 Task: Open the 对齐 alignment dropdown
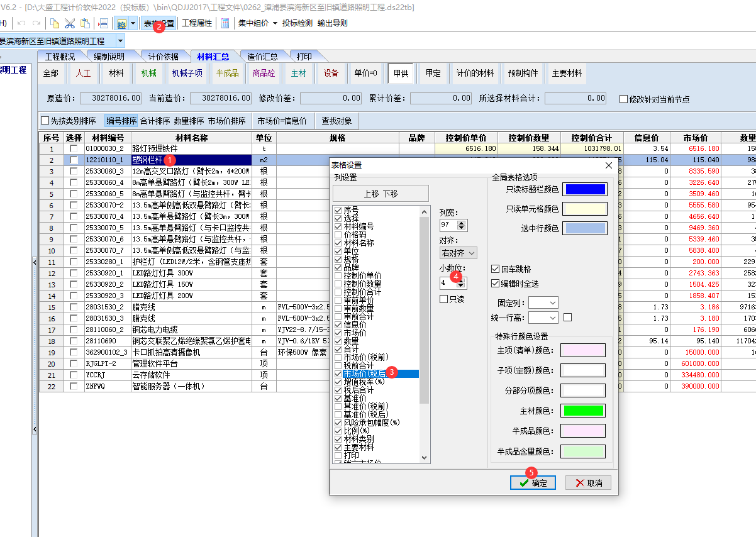pyautogui.click(x=458, y=253)
